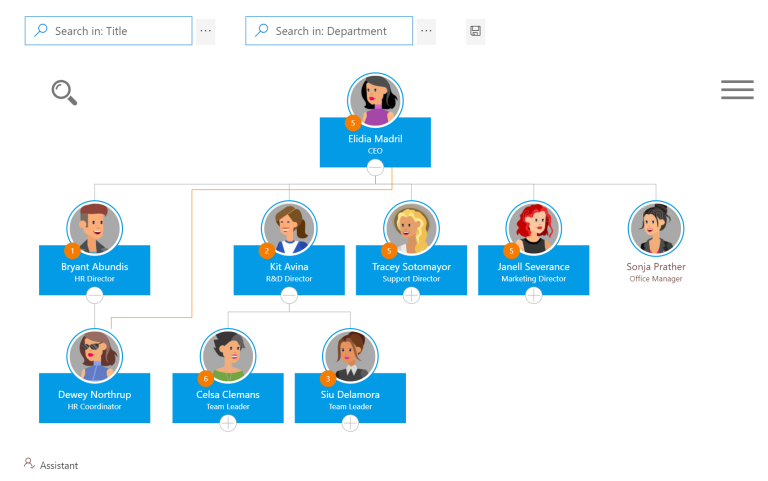Open options for Title search
768x481 pixels.
205,31
